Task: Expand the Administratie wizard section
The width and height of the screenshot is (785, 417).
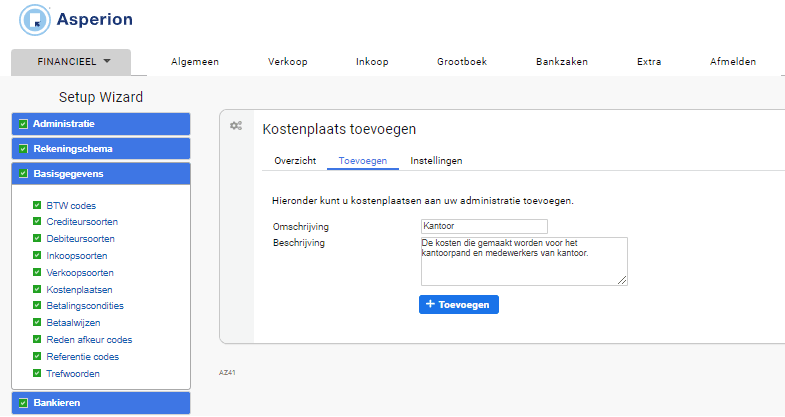Action: pyautogui.click(x=101, y=124)
